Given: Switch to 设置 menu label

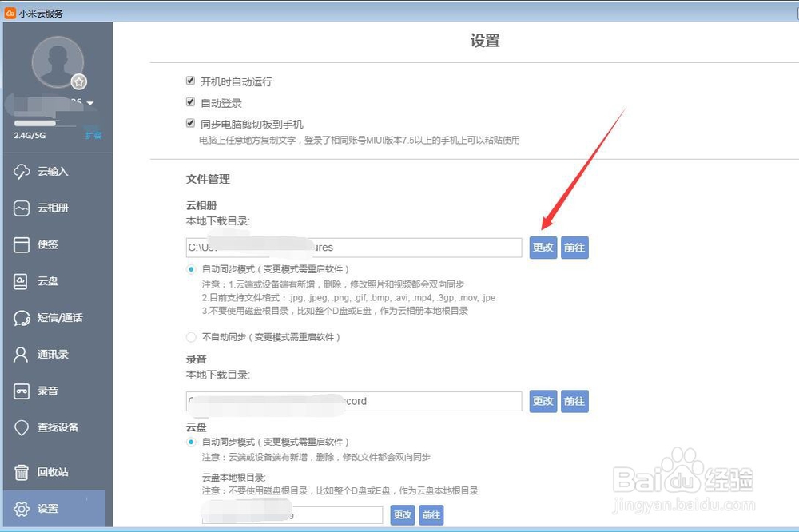Looking at the screenshot, I should point(47,509).
